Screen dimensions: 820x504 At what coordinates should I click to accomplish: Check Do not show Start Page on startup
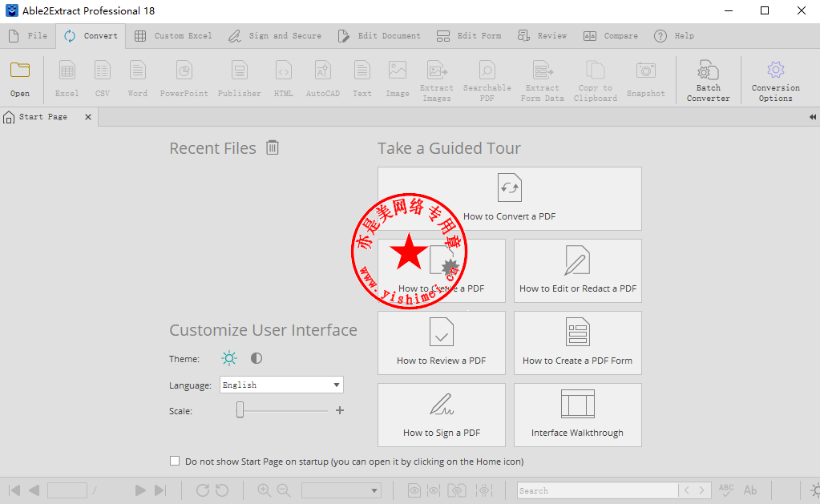click(175, 461)
